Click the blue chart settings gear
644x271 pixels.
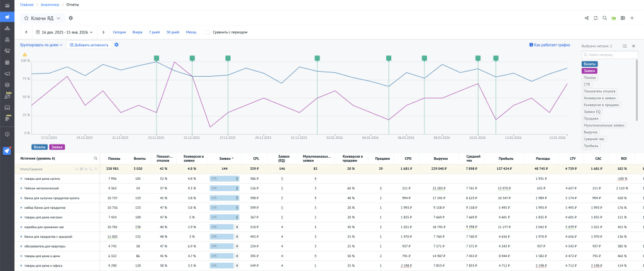tap(116, 45)
